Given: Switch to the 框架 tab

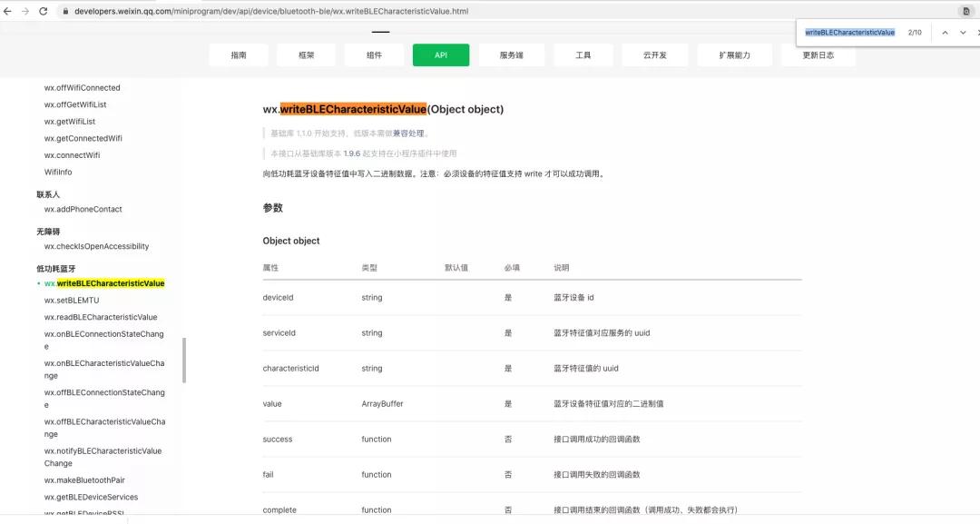Looking at the screenshot, I should [x=306, y=55].
